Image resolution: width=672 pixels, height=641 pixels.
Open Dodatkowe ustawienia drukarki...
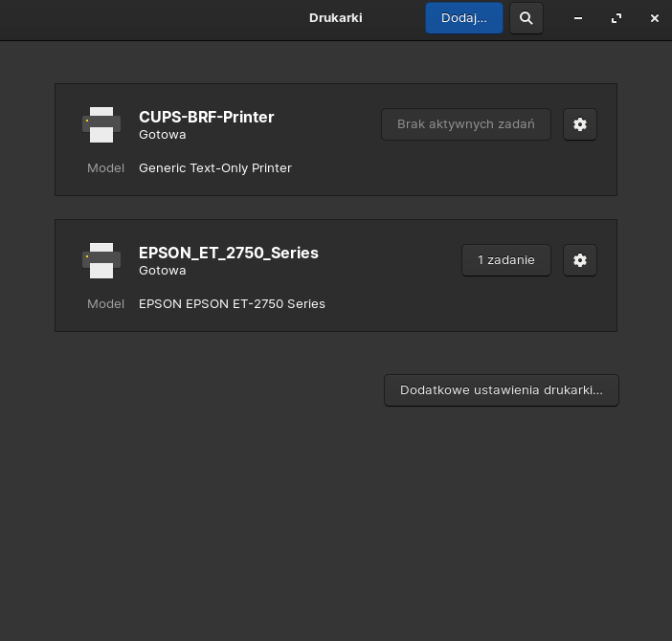point(502,390)
